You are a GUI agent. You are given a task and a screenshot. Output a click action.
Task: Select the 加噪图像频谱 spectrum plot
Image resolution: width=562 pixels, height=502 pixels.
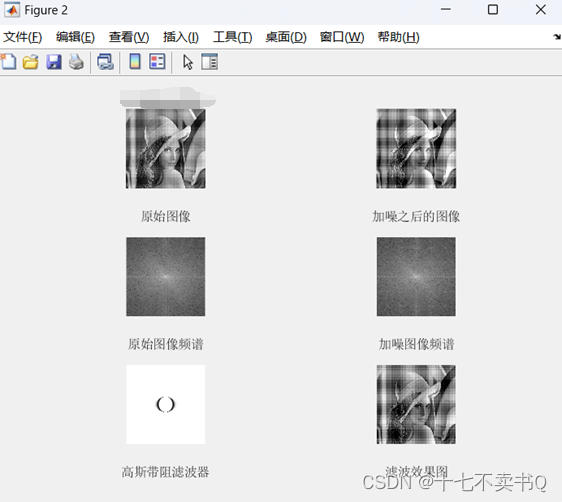click(x=416, y=276)
